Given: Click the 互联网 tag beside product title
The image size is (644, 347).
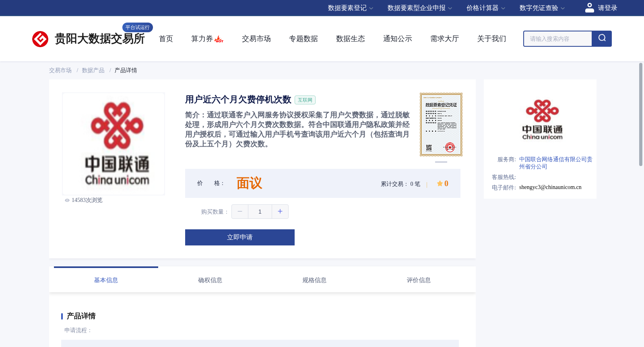Looking at the screenshot, I should pos(305,100).
